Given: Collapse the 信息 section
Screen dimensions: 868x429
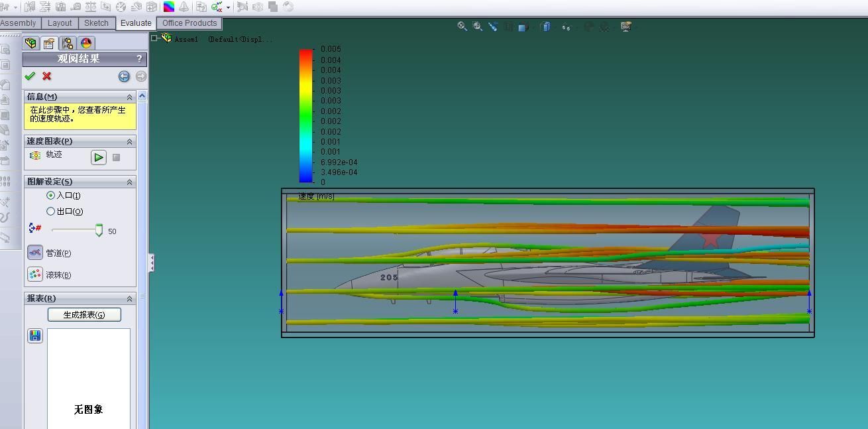Looking at the screenshot, I should tap(130, 97).
